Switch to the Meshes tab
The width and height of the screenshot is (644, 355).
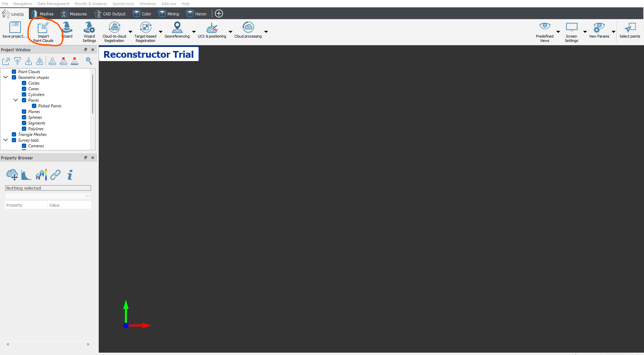[x=42, y=14]
